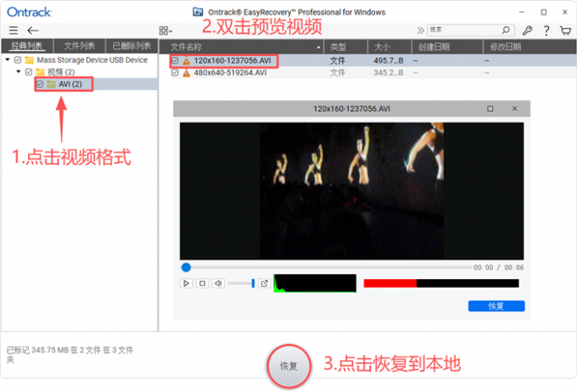Stop the preview video
This screenshot has width=577, height=392.
point(202,283)
